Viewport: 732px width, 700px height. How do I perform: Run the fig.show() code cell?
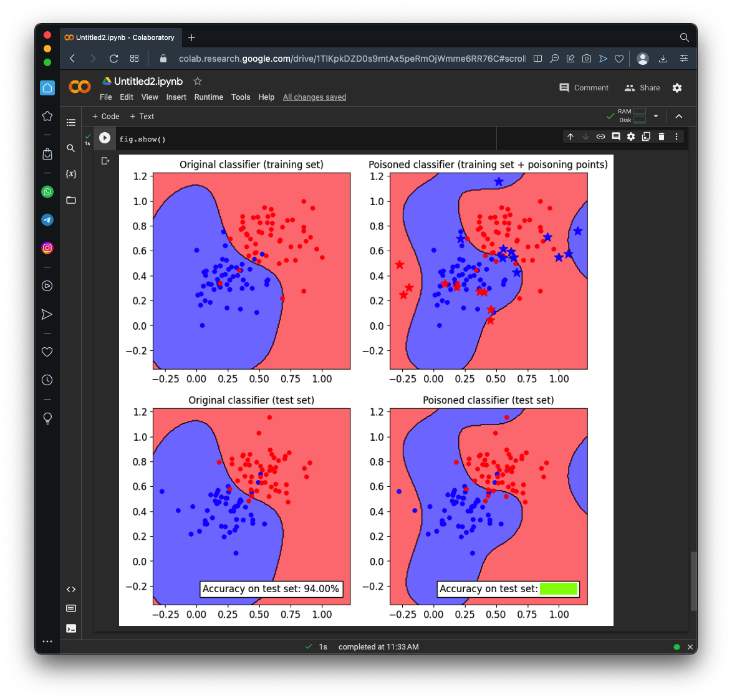[x=105, y=138]
